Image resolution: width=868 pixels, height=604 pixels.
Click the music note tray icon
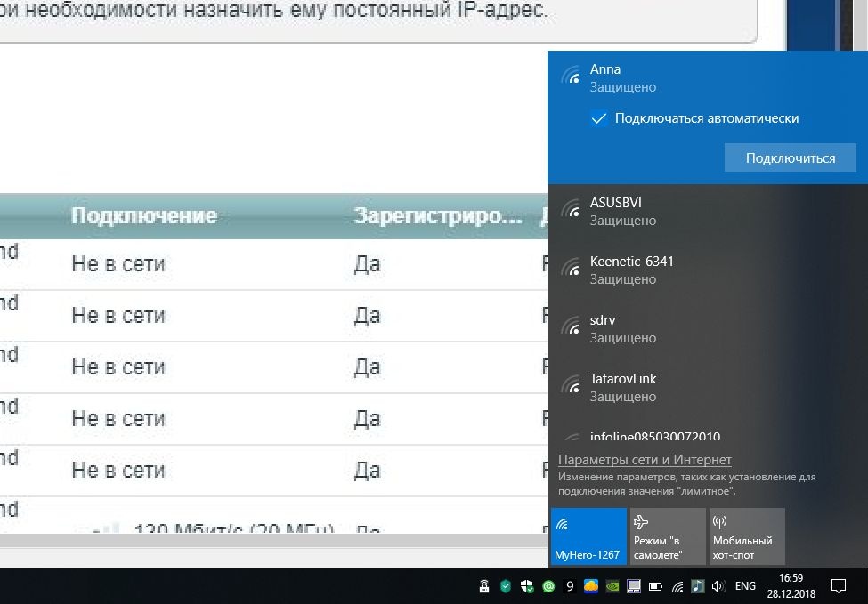coord(699,586)
